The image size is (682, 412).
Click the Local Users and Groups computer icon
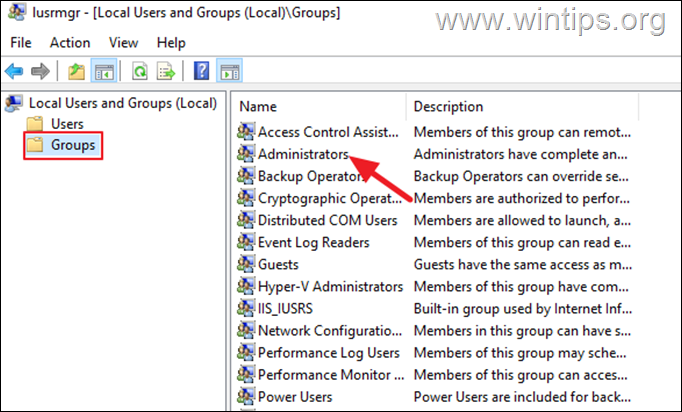(13, 103)
